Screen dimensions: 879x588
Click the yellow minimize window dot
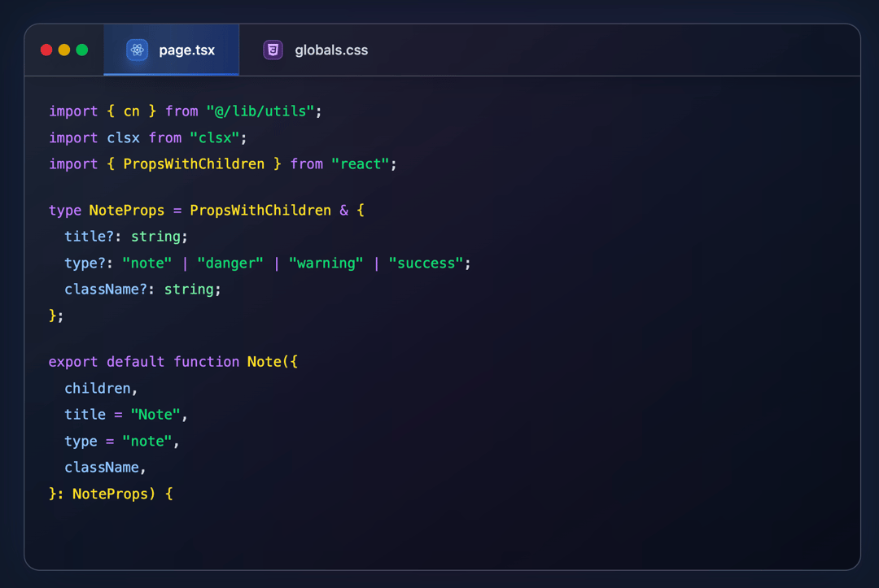point(64,50)
